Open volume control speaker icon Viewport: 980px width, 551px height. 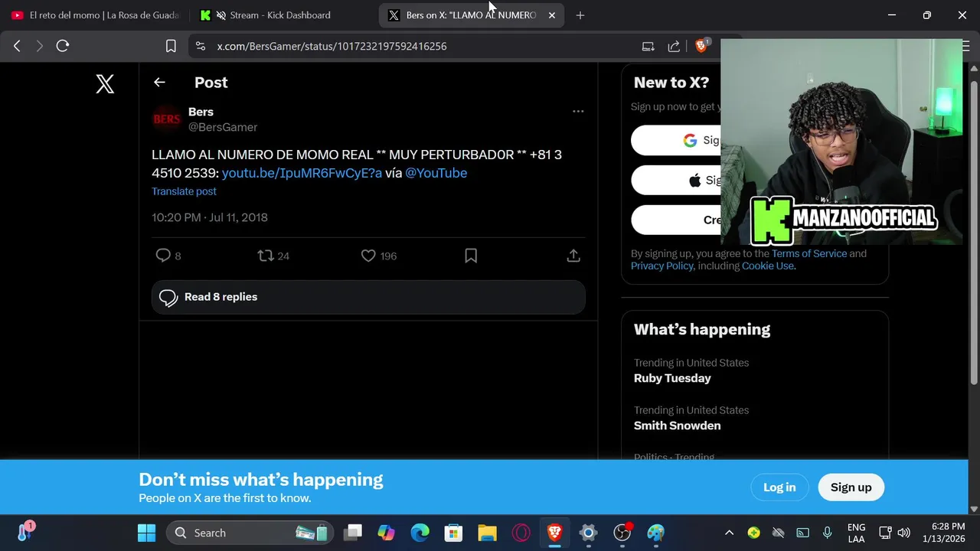click(x=904, y=533)
